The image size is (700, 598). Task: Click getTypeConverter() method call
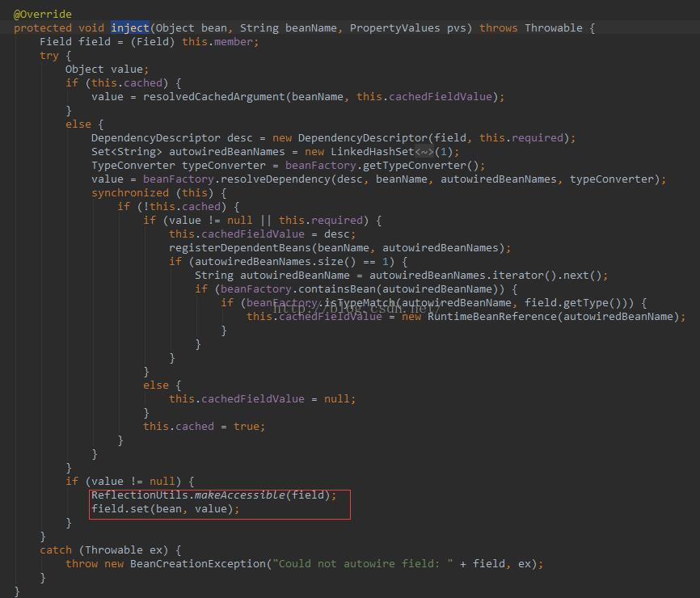(420, 166)
